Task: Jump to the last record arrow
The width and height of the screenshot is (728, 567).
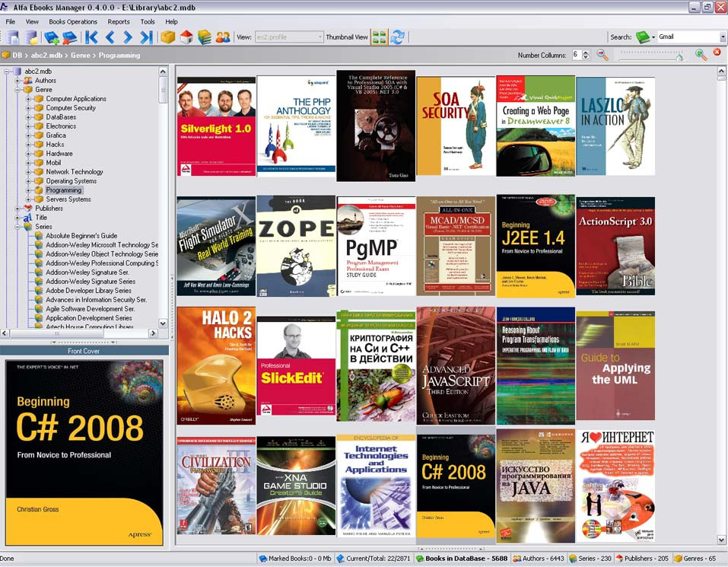Action: (x=146, y=37)
